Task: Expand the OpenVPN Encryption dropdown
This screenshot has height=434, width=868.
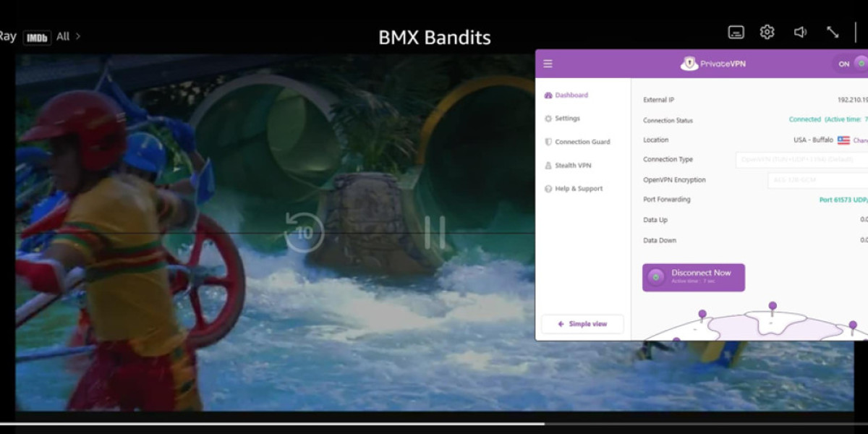Action: click(817, 180)
